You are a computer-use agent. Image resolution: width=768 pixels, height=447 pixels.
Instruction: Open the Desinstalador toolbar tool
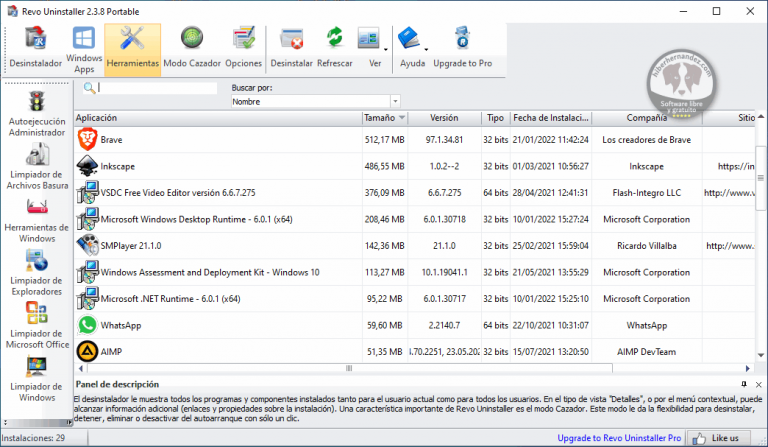click(36, 47)
